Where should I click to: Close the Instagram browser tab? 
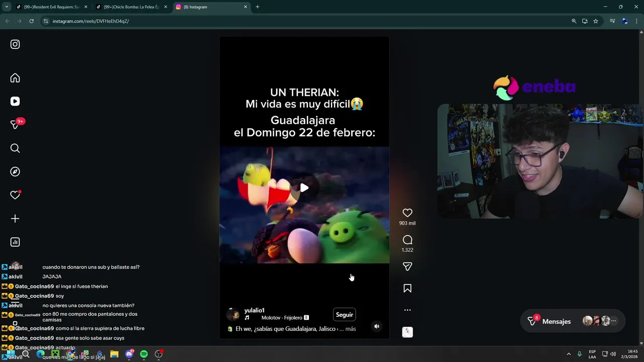click(x=246, y=7)
